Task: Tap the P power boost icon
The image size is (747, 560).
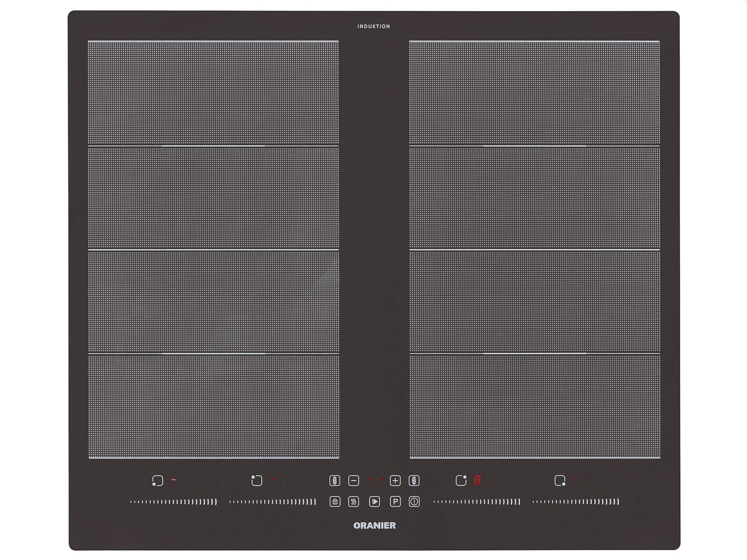Action: coord(395,502)
